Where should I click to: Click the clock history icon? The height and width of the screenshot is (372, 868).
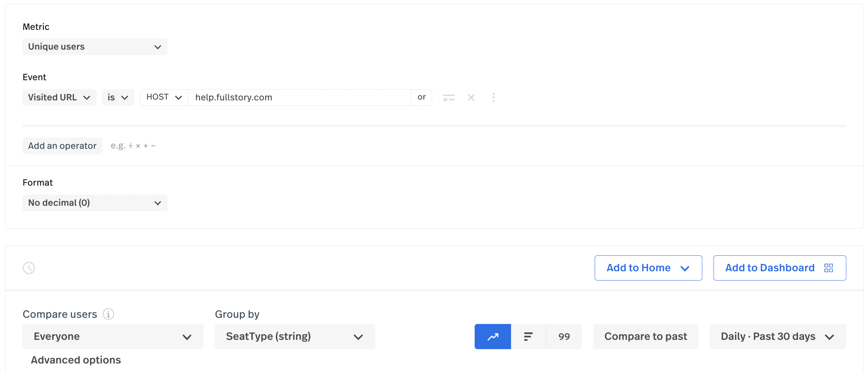point(29,268)
